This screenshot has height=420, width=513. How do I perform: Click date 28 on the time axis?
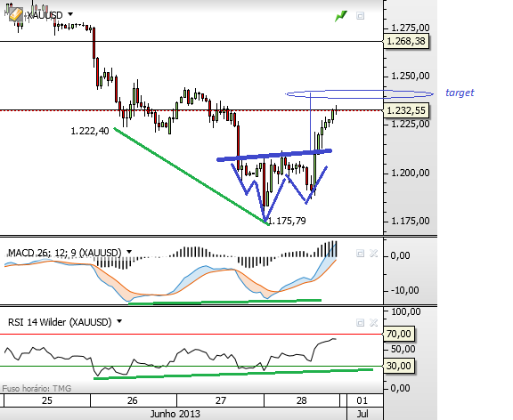[x=302, y=400]
